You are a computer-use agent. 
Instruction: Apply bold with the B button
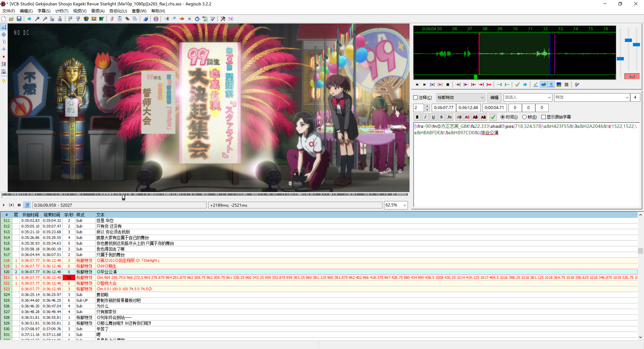pos(417,117)
